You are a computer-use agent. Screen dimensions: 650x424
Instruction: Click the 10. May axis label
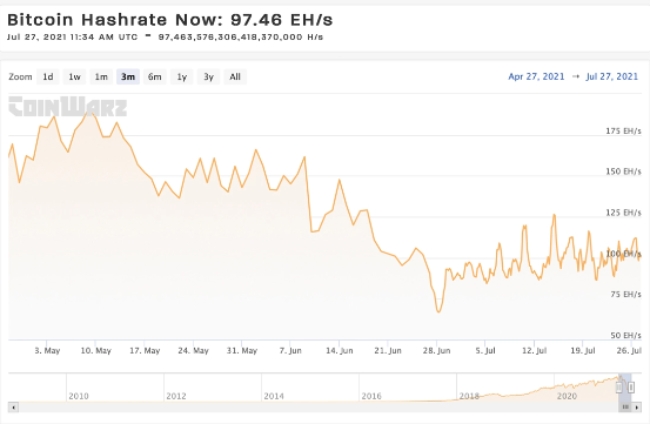coord(96,351)
